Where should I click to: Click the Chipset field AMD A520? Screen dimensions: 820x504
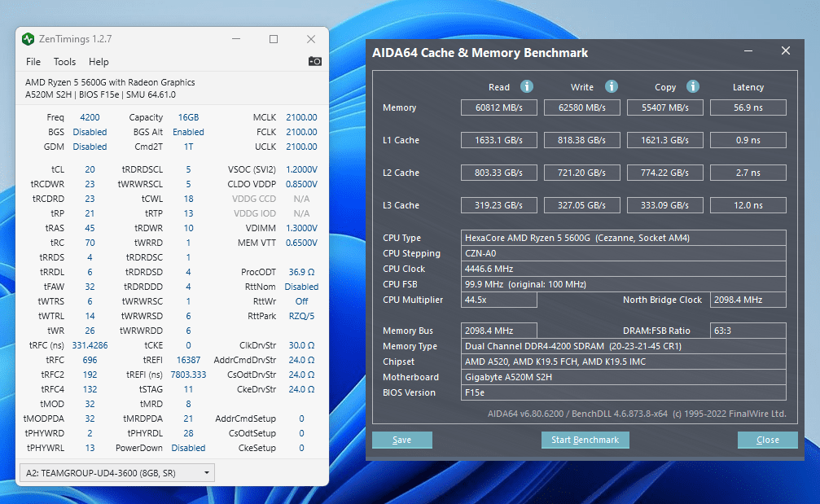pos(624,362)
